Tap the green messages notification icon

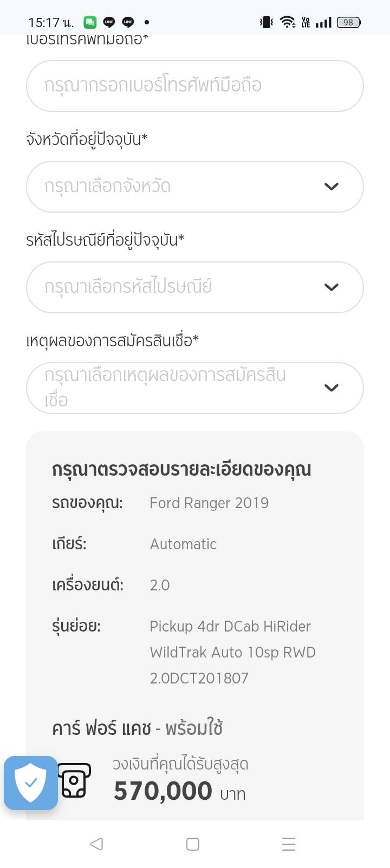click(90, 22)
